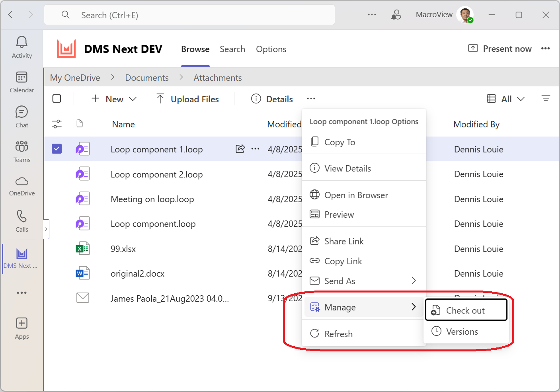Viewport: 560px width, 392px height.
Task: Open OneDrive cloud icon in sidebar
Action: (x=22, y=186)
